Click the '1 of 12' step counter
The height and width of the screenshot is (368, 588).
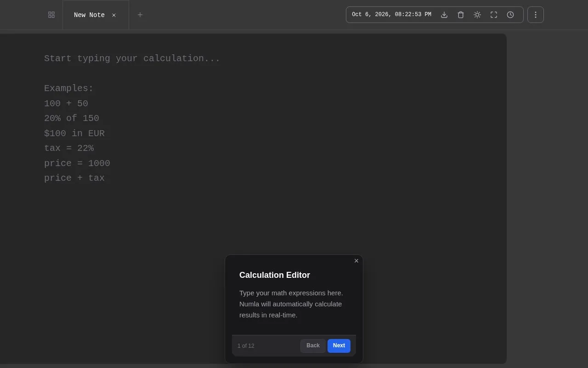click(246, 346)
